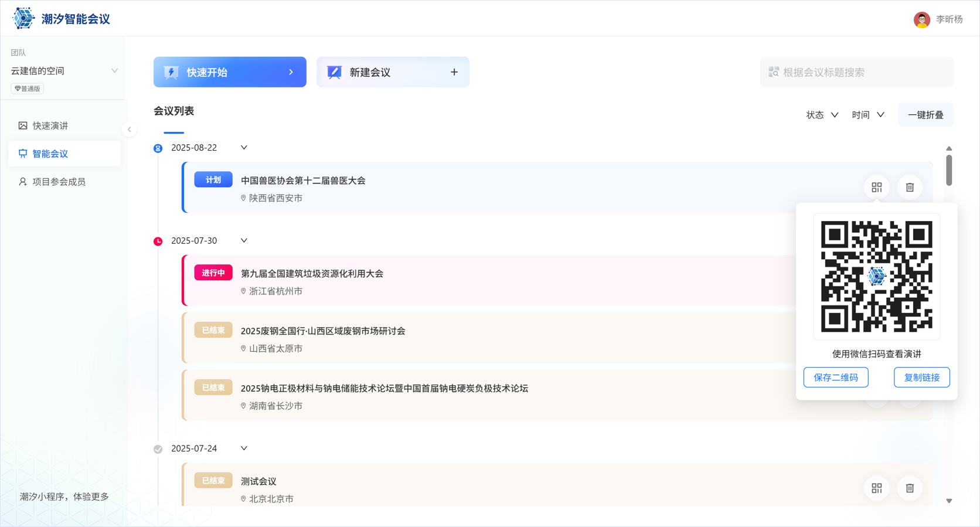Select 快速演讲 in the sidebar

pyautogui.click(x=64, y=125)
